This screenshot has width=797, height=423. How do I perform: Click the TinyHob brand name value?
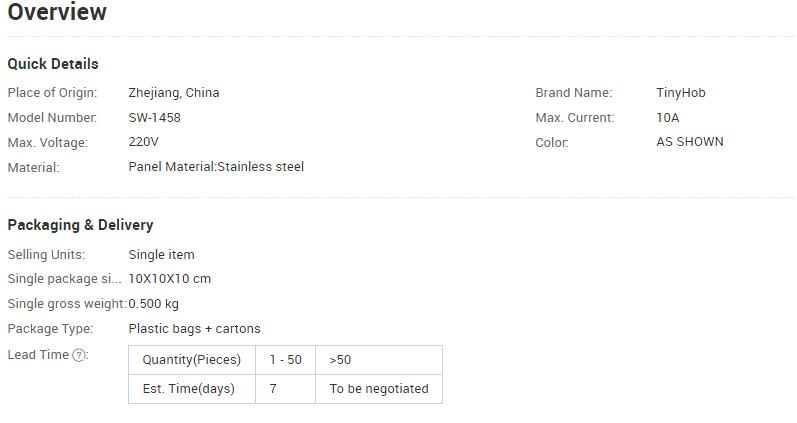point(681,93)
